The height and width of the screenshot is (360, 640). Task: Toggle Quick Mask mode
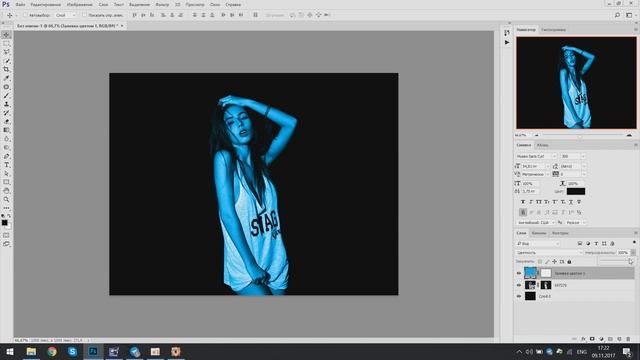[x=6, y=236]
